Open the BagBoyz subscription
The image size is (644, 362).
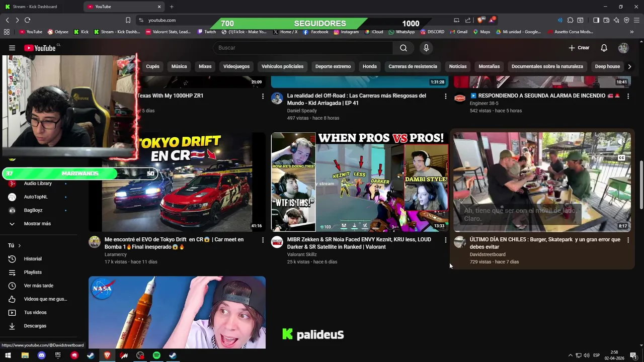(x=33, y=210)
